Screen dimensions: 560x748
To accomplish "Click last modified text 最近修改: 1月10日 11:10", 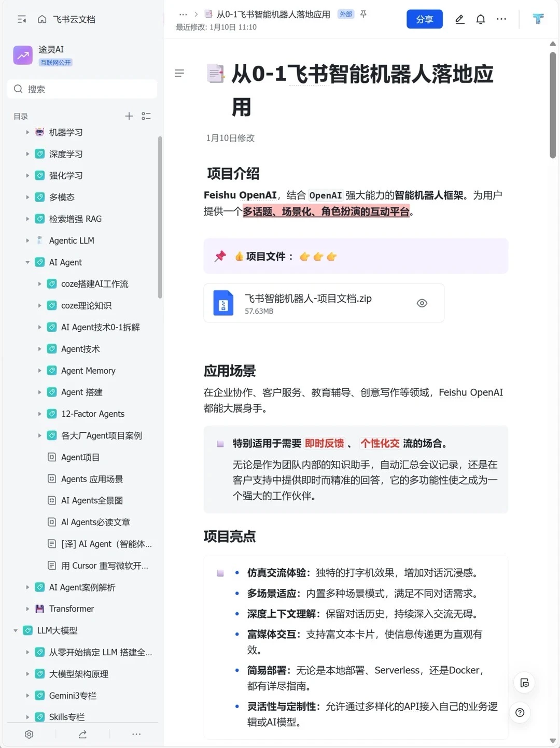I will (216, 27).
